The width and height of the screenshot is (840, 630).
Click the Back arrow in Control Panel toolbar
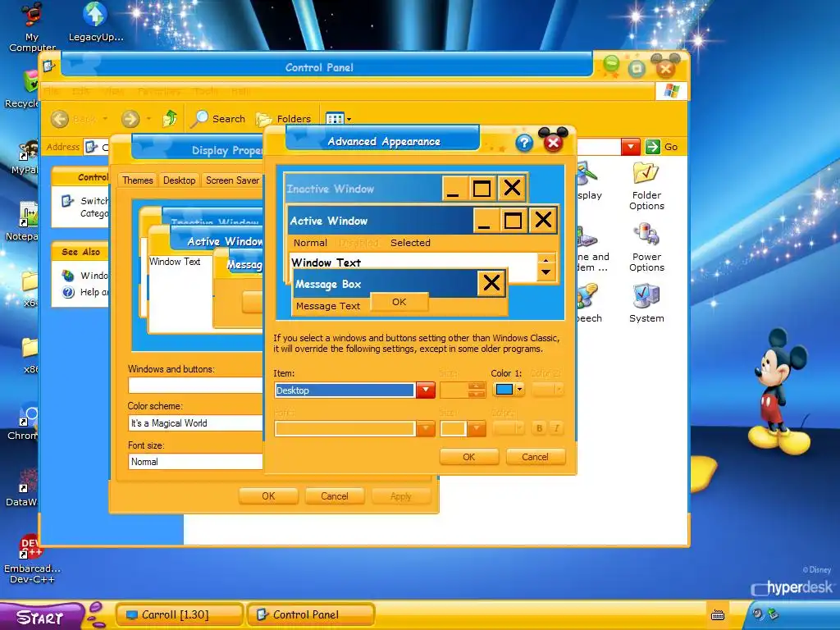pos(59,118)
